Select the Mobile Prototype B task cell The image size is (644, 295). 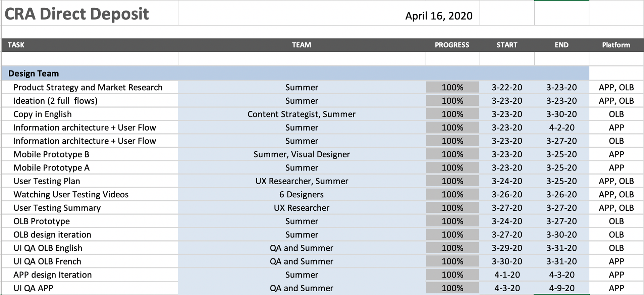tap(51, 154)
